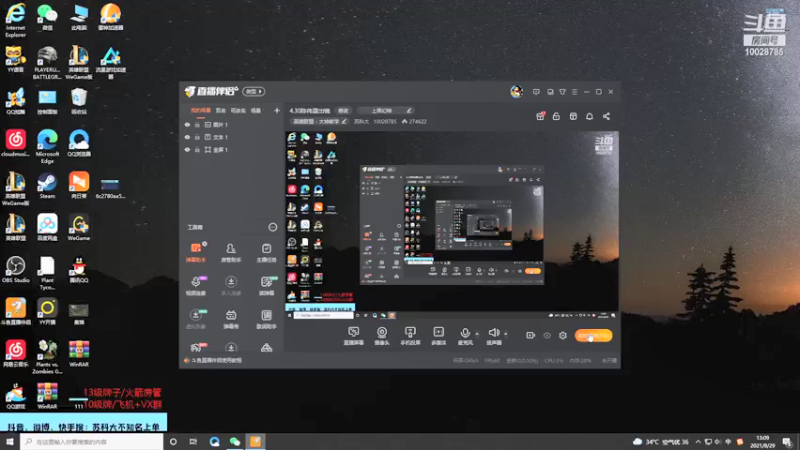Select the Steam desktop icon
Viewport: 800px width, 450px height.
pyautogui.click(x=47, y=186)
